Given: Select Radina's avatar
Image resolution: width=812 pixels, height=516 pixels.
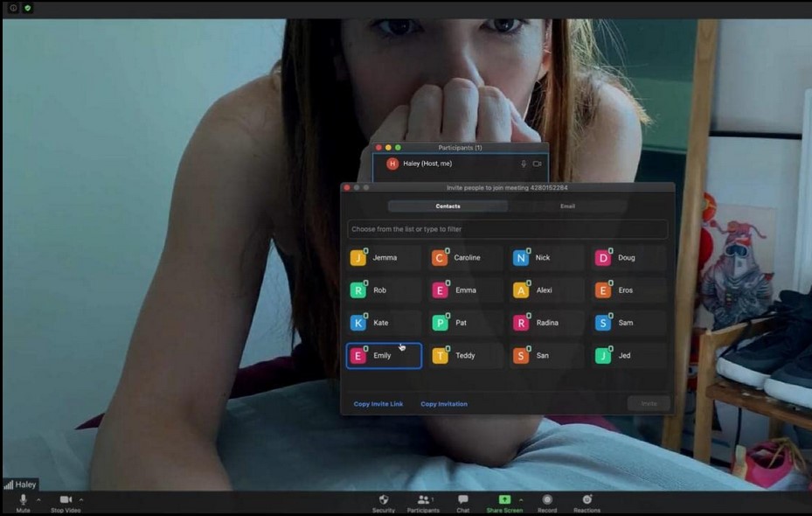Looking at the screenshot, I should [x=521, y=323].
